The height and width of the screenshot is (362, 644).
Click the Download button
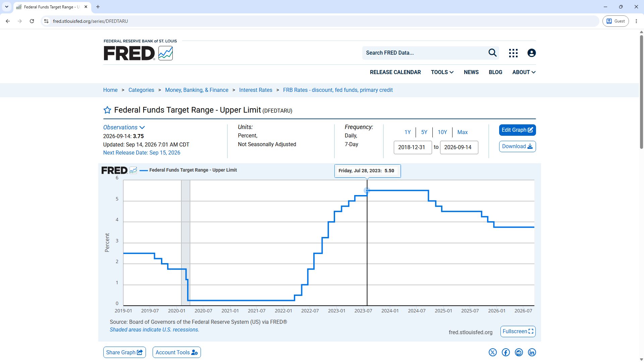click(517, 146)
